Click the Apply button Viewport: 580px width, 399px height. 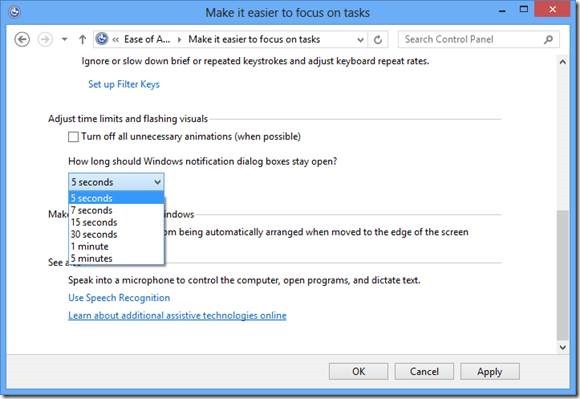490,371
